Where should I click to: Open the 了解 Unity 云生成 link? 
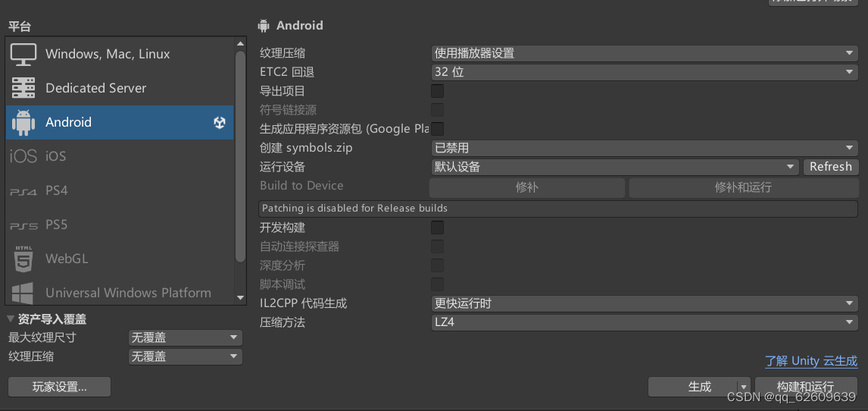811,361
